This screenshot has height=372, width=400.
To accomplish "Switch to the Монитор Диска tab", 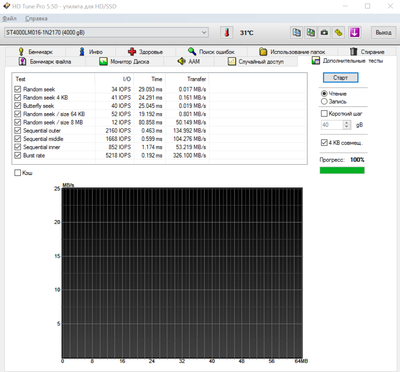I will pos(124,62).
